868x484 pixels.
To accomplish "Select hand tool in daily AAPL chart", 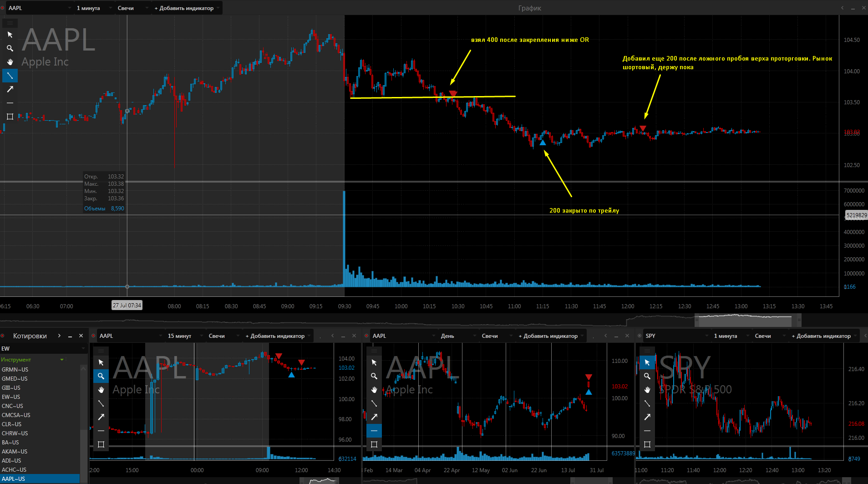I will point(374,390).
